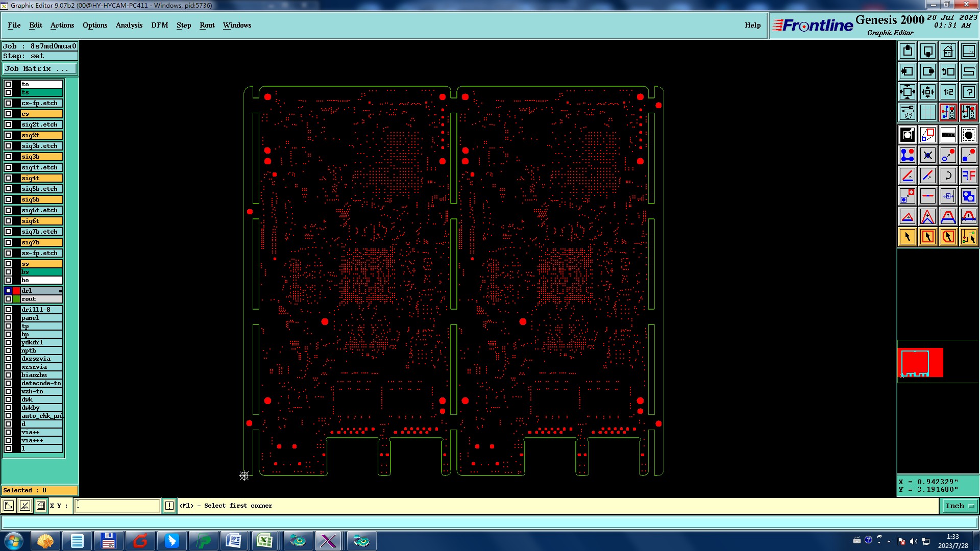The image size is (980, 551).
Task: Open the DFM menu
Action: 159,25
